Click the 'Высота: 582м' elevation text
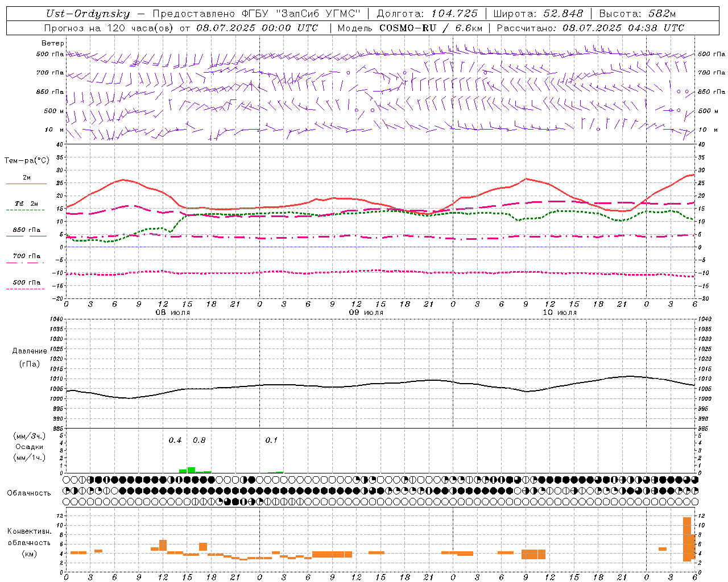The width and height of the screenshot is (728, 582). tap(638, 14)
